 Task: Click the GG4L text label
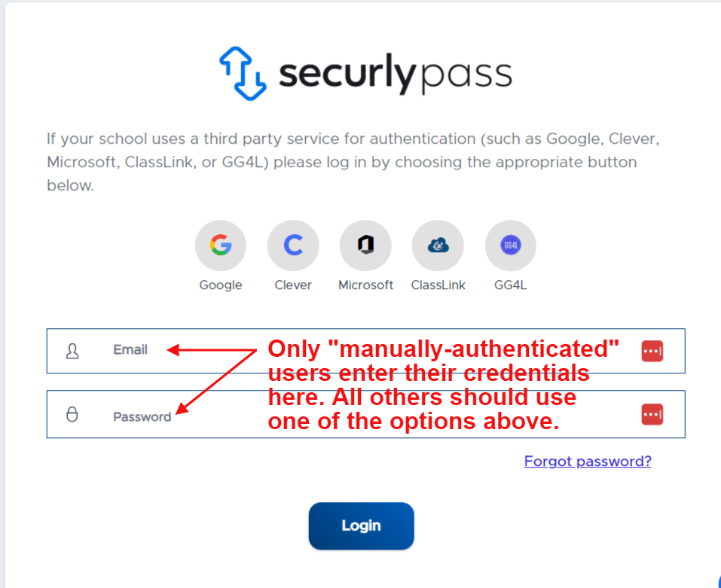click(510, 285)
